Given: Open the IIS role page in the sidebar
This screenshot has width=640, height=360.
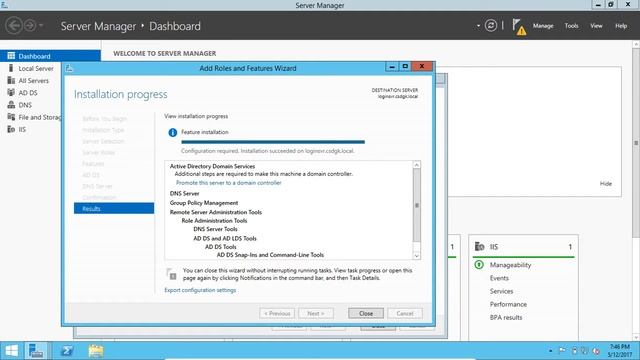Looking at the screenshot, I should 22,130.
